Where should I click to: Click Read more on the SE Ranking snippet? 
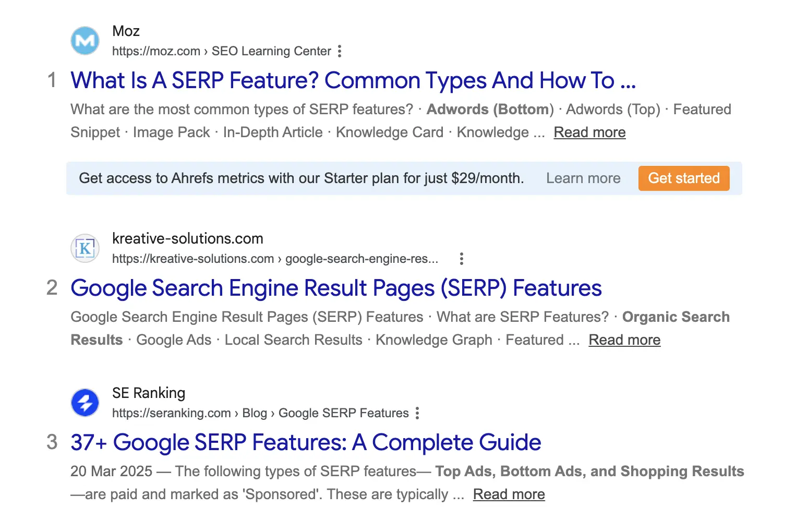[x=509, y=494]
